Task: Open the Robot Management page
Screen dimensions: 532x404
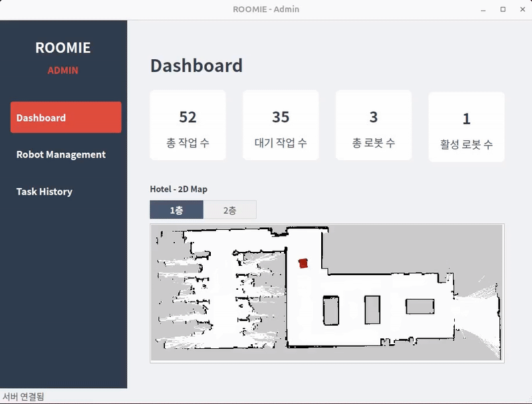Action: (61, 154)
